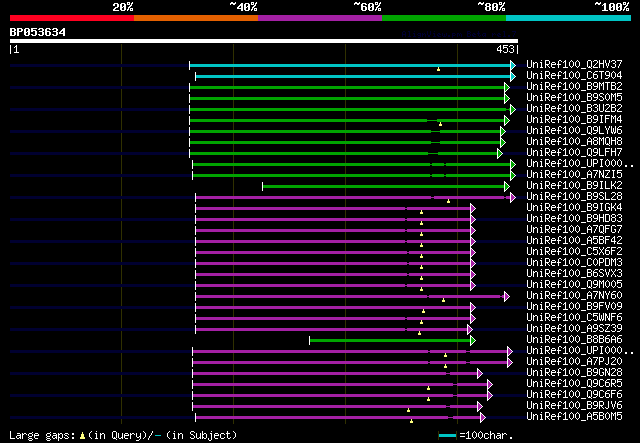The width and height of the screenshot is (640, 443).
Task: Click the arrowhead on the UniRef100_B9GN28 row
Action: coord(480,374)
